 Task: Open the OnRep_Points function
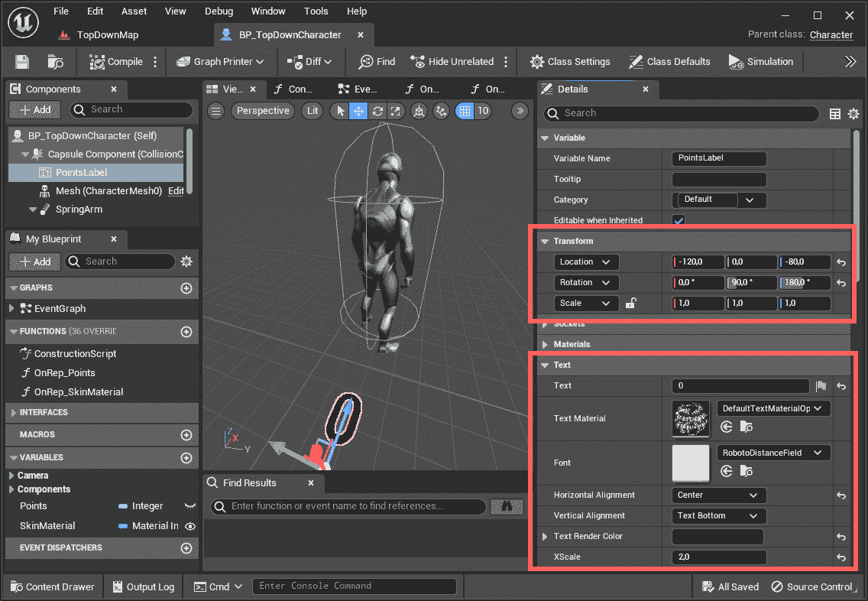click(x=64, y=373)
